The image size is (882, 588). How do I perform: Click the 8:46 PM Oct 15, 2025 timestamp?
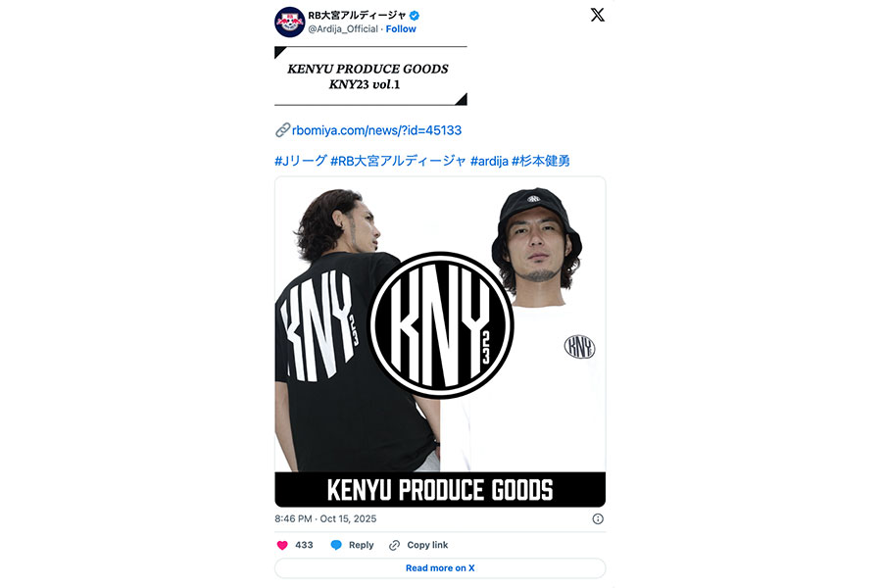pyautogui.click(x=325, y=518)
